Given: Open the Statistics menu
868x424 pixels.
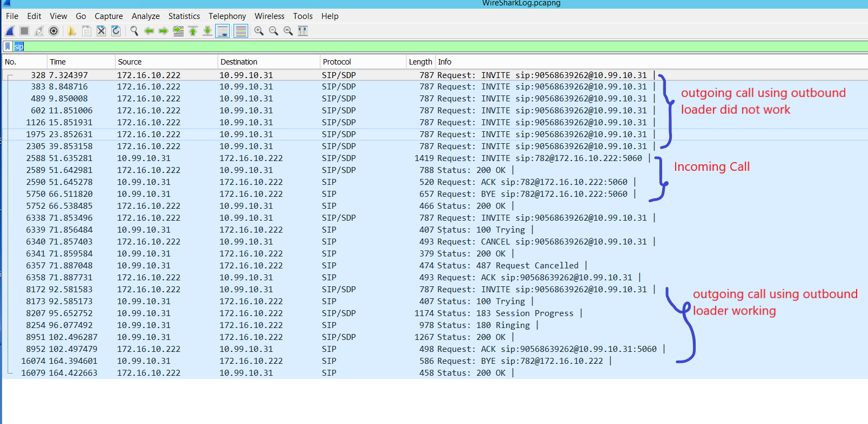Looking at the screenshot, I should [184, 16].
